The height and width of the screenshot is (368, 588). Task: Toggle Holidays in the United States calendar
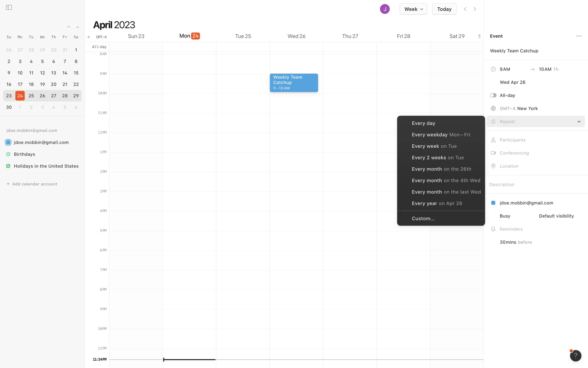(8, 166)
